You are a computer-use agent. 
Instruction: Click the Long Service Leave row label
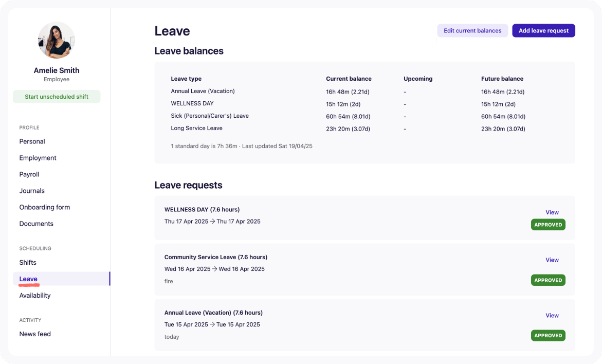coord(196,128)
